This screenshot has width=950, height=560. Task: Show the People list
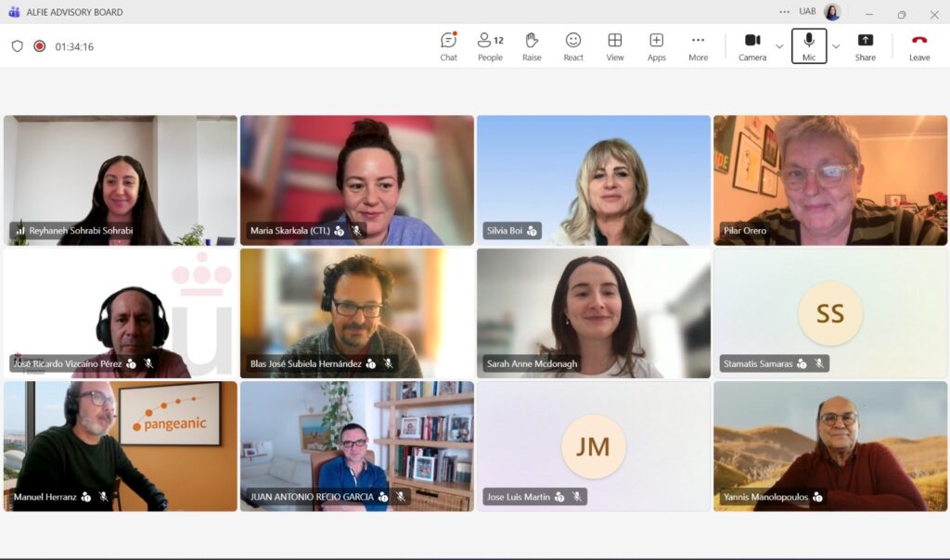click(490, 45)
